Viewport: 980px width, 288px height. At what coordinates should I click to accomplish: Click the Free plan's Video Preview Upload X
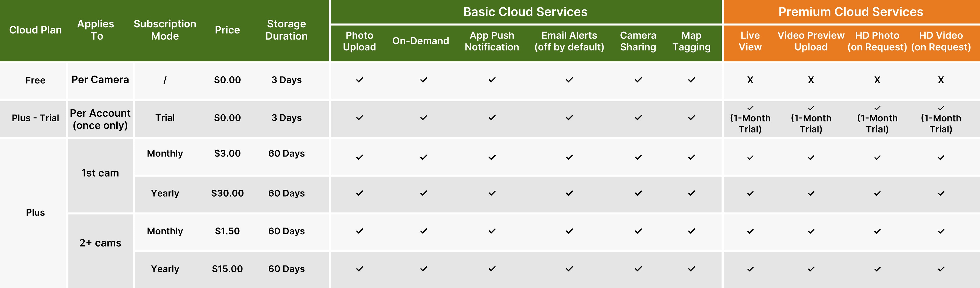coord(811,80)
